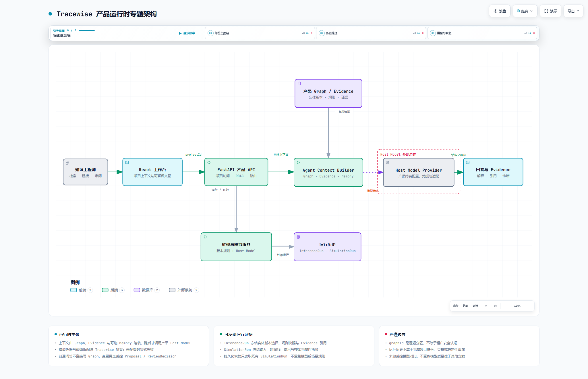Select the FastAPI 产品 API node
The image size is (588, 379).
[236, 172]
